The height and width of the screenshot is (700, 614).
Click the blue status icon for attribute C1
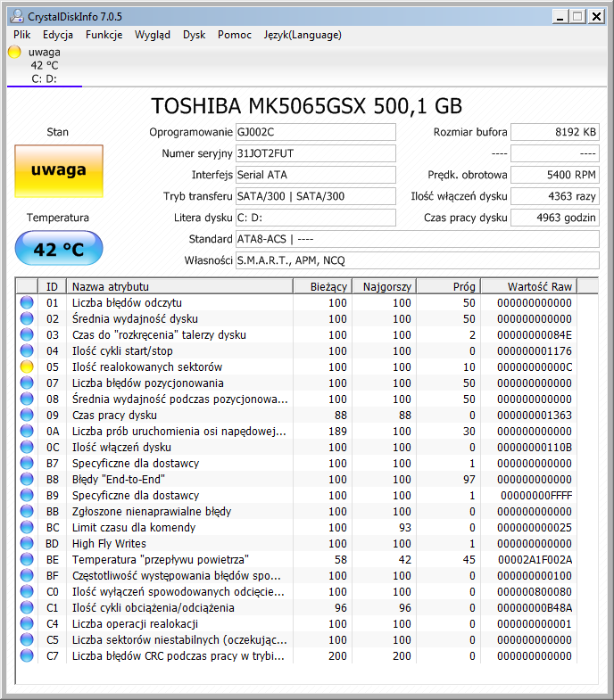[27, 607]
